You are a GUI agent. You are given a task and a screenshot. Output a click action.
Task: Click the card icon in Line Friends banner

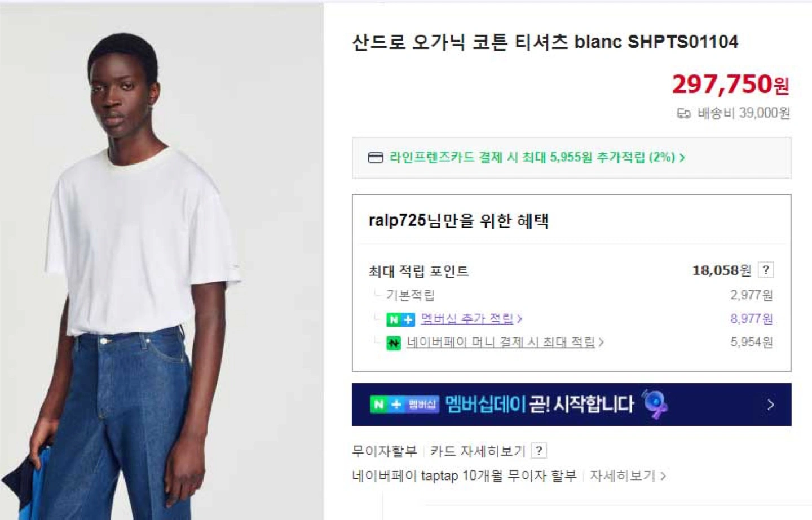pyautogui.click(x=376, y=158)
